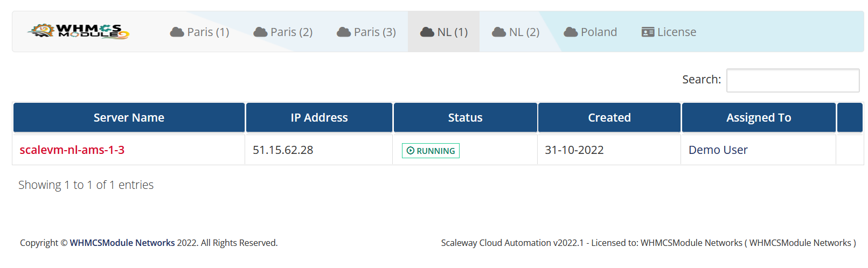Select created date 31-10-2022 cell
The image size is (868, 268).
point(609,150)
